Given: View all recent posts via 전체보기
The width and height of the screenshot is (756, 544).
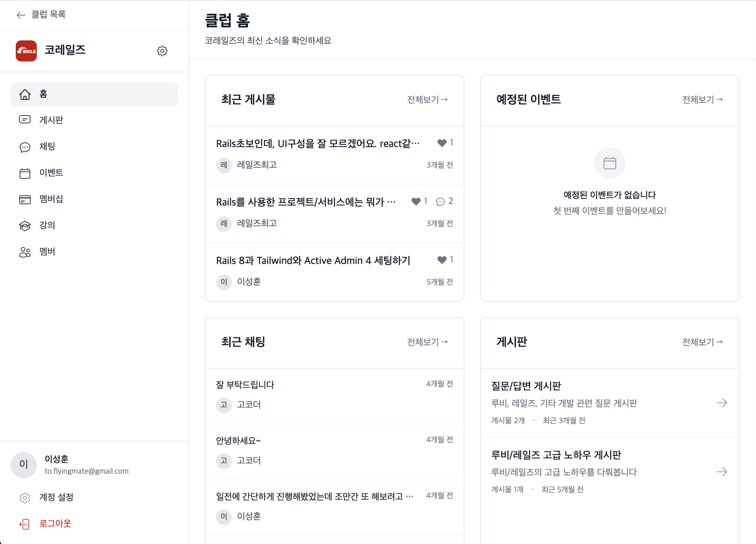Looking at the screenshot, I should pos(427,100).
